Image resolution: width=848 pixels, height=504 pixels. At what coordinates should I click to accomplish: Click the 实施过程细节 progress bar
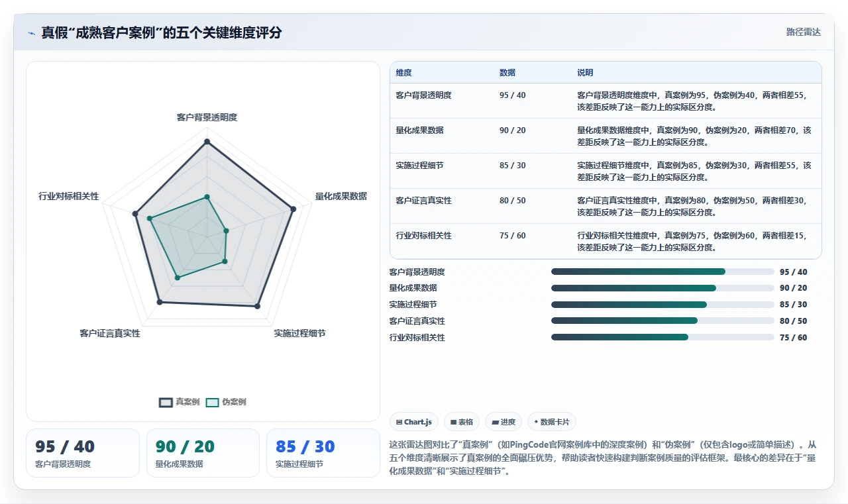(x=662, y=305)
